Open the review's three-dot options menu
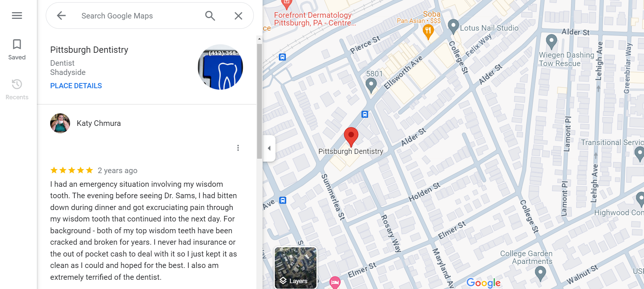The width and height of the screenshot is (644, 289). coord(238,148)
